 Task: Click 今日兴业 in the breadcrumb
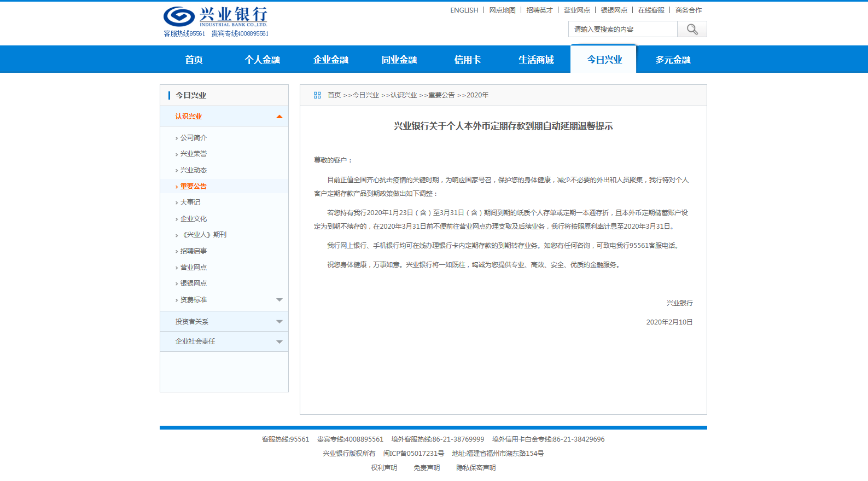tap(366, 95)
